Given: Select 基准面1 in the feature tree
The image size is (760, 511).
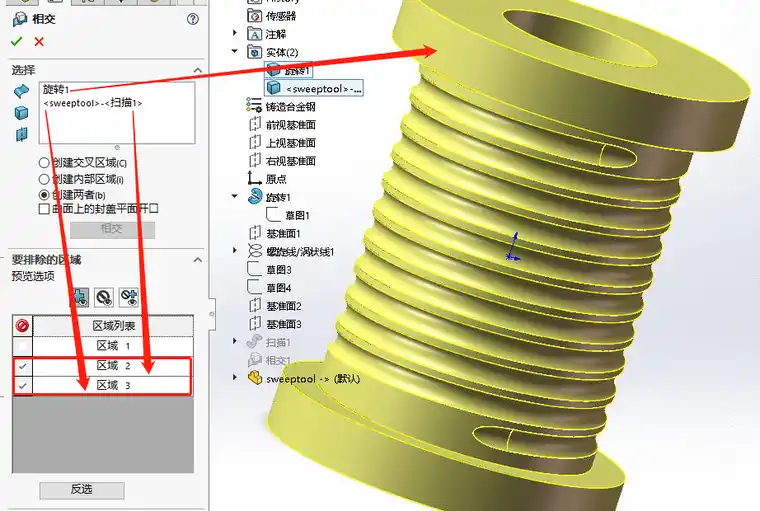Looking at the screenshot, I should point(284,234).
